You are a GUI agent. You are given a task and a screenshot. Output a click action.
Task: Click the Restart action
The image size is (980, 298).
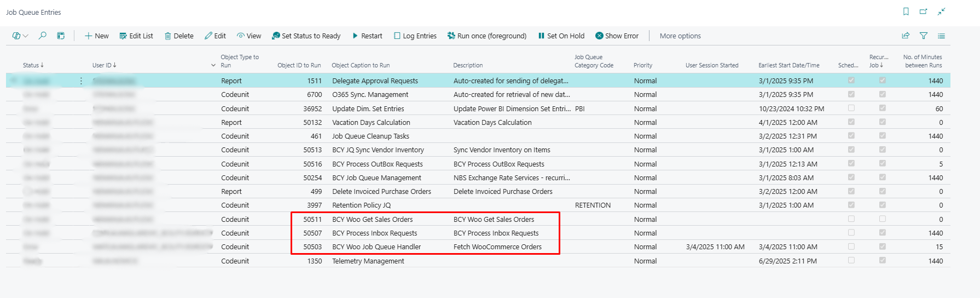coord(367,36)
